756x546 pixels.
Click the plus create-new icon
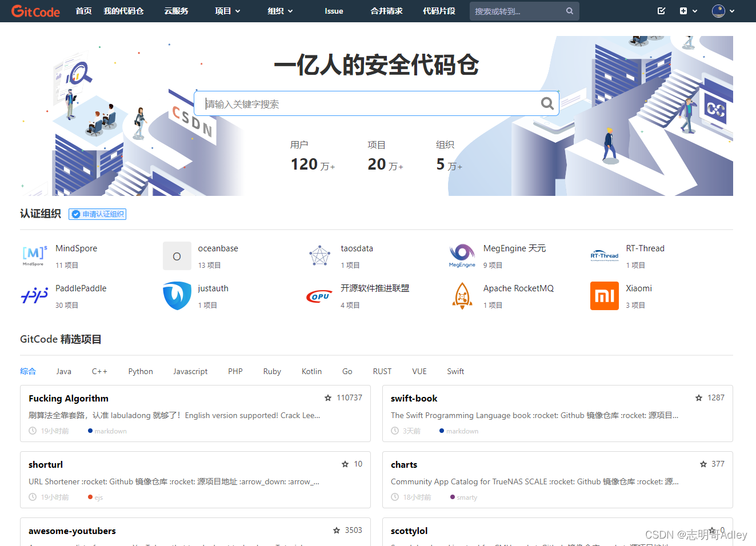coord(683,11)
